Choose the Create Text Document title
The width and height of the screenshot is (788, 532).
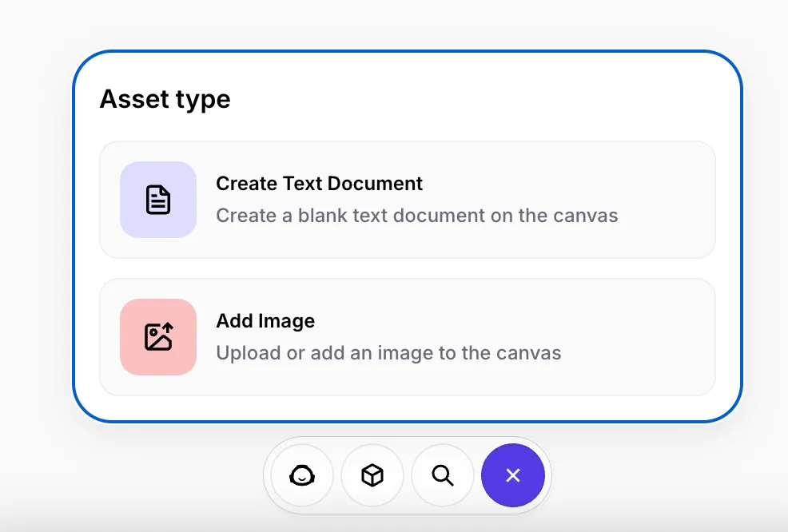(319, 184)
